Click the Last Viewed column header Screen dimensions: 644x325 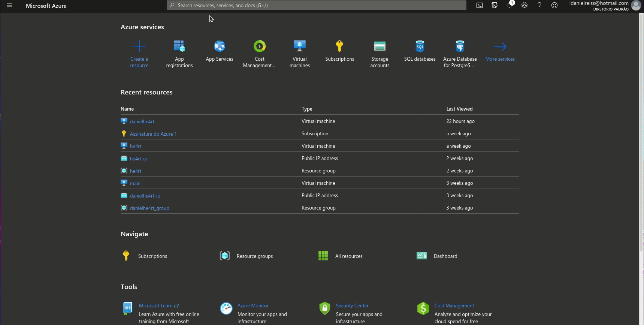point(459,109)
